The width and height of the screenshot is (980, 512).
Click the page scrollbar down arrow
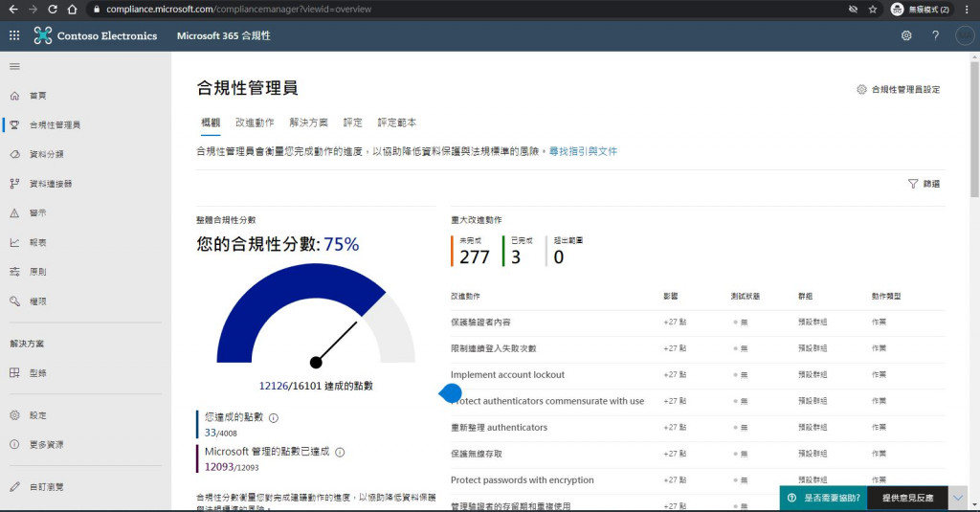click(x=974, y=502)
